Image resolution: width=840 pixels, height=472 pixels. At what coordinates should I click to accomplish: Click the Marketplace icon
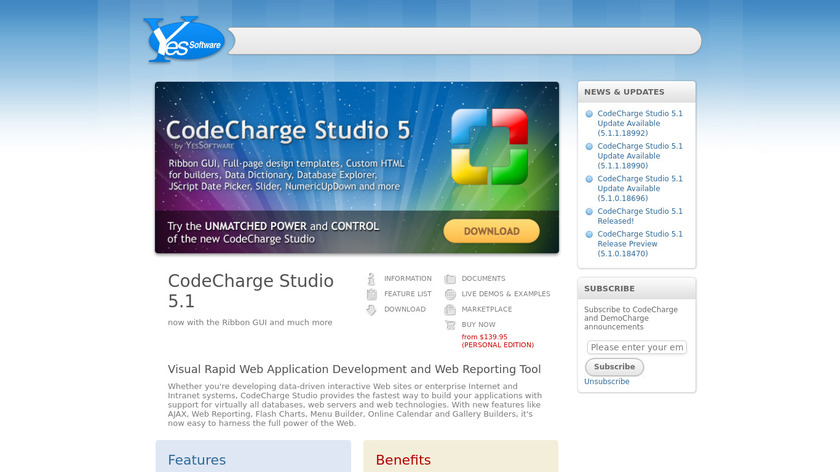point(450,310)
